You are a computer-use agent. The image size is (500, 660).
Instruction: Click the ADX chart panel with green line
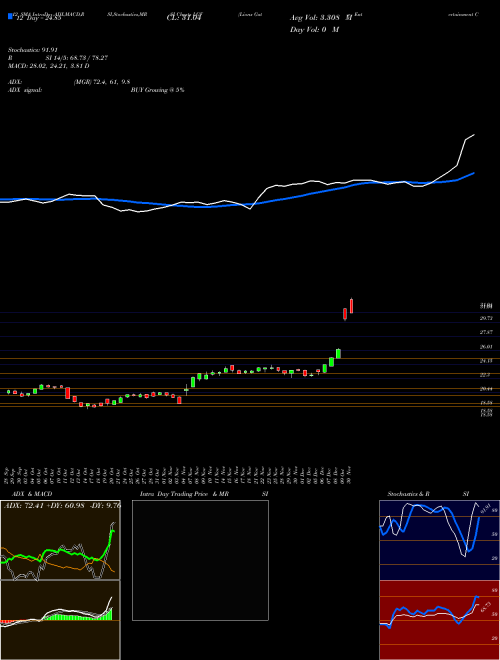[60, 540]
